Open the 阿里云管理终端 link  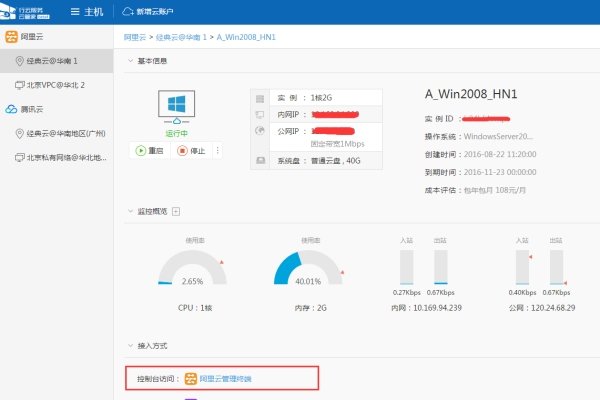(x=225, y=379)
